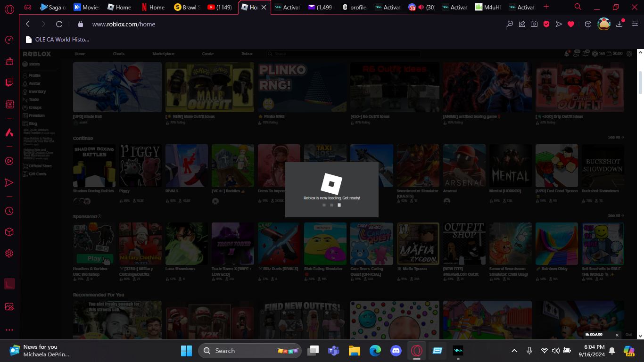
Task: Open Robux in Roblox navigation
Action: [x=247, y=54]
